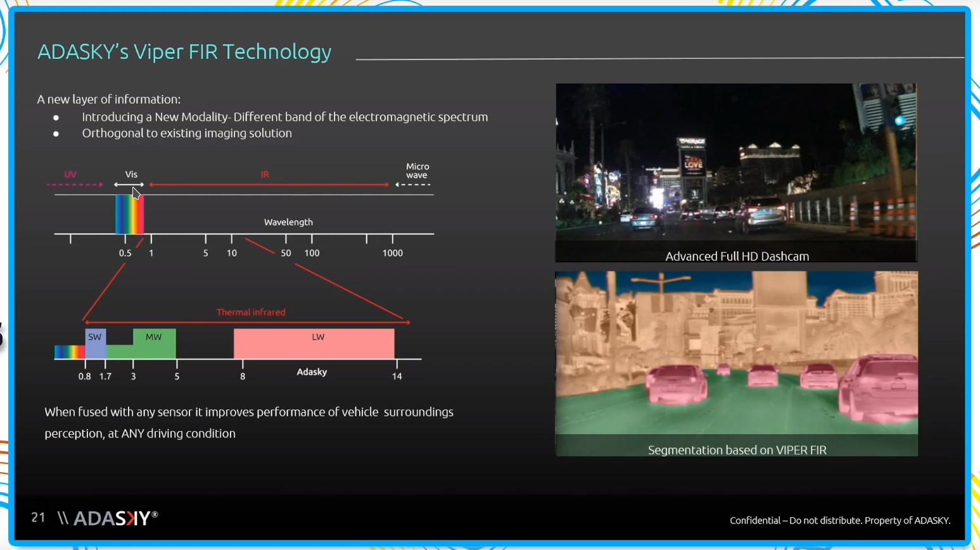The image size is (980, 550).
Task: Click the 'Vis' spectrum label
Action: point(131,174)
